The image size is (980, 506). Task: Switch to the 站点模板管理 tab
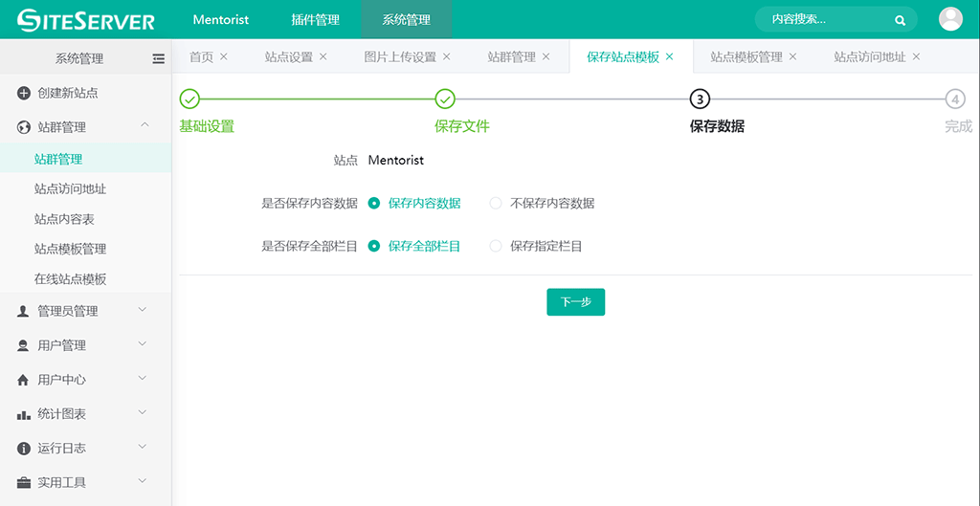tap(746, 57)
